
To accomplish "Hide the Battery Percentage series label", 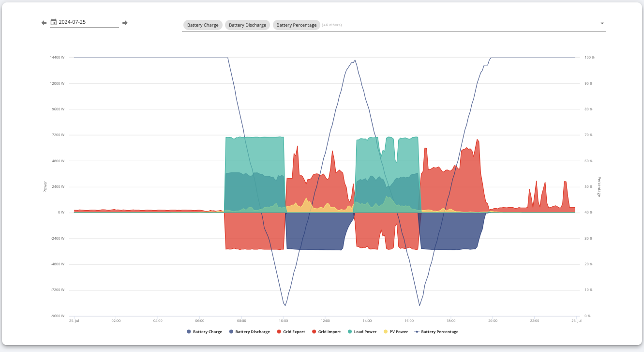I will [x=440, y=332].
